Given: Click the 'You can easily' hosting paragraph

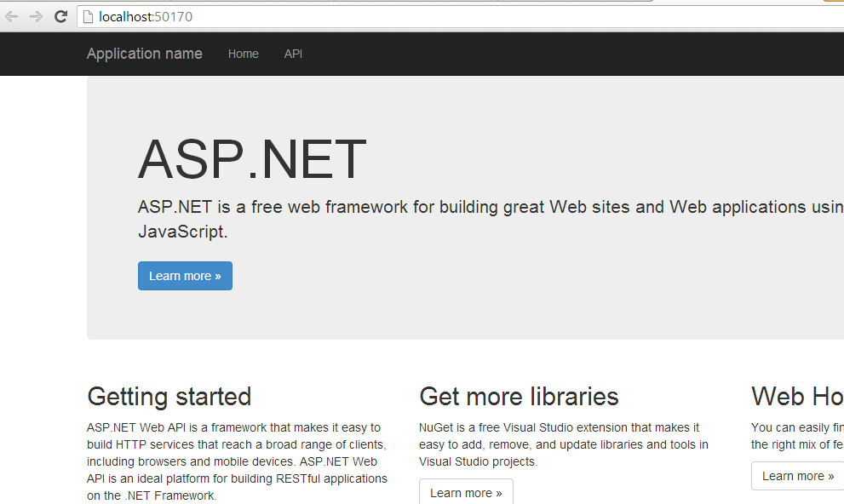Looking at the screenshot, I should tap(796, 436).
